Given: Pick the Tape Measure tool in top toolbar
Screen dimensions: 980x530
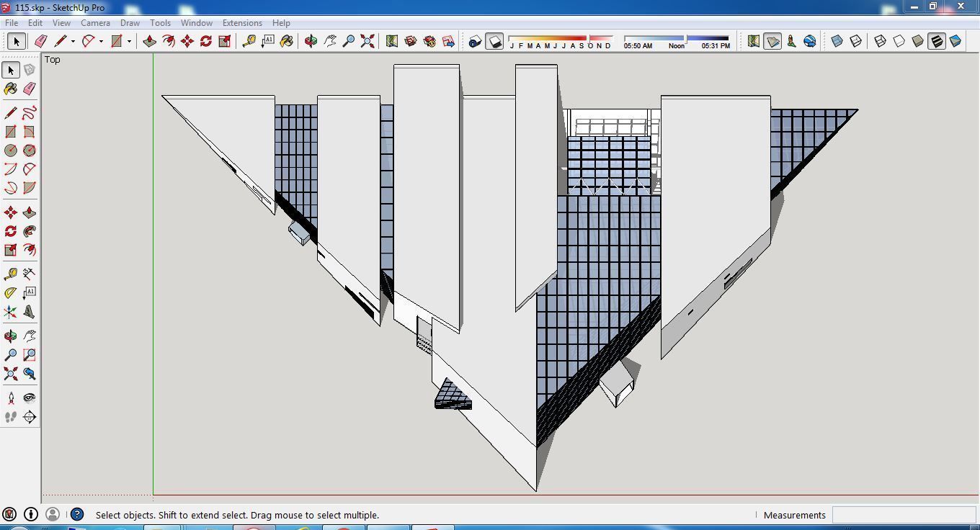Looking at the screenshot, I should (x=249, y=42).
